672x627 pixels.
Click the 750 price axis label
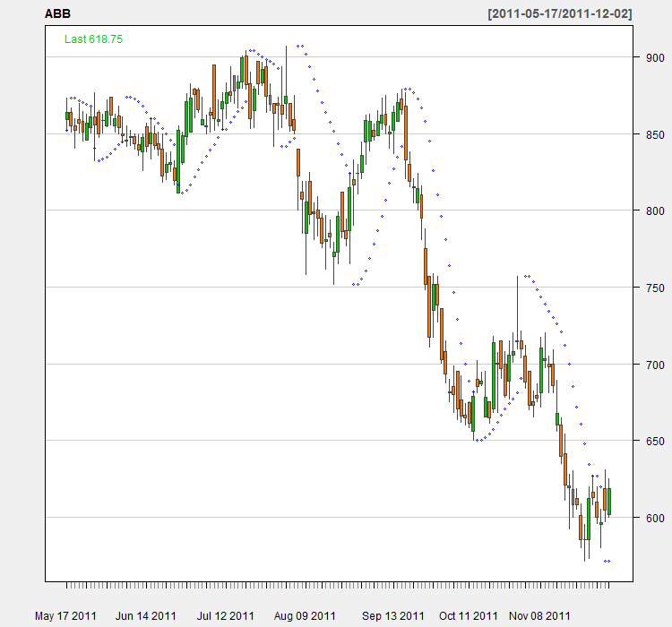tap(651, 288)
